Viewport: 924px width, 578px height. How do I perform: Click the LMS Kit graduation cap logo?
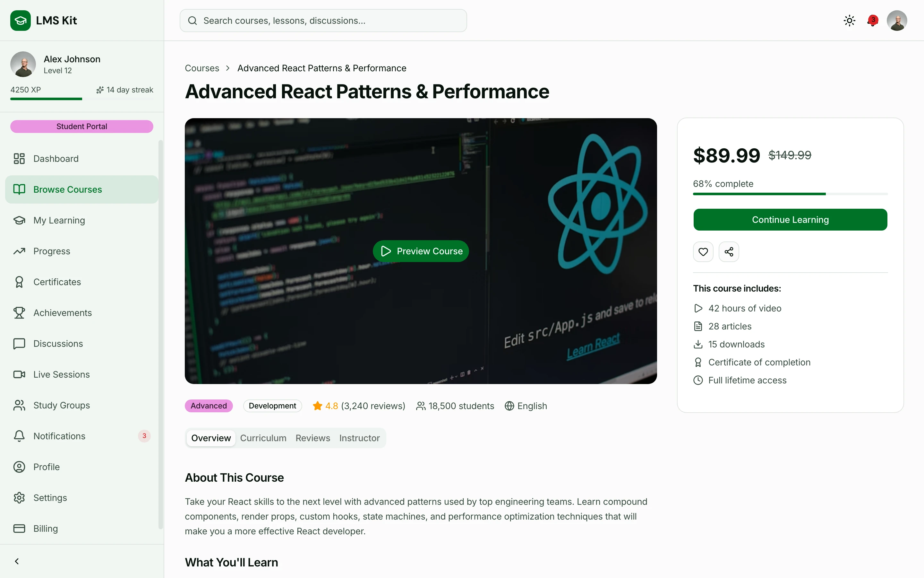(x=20, y=20)
